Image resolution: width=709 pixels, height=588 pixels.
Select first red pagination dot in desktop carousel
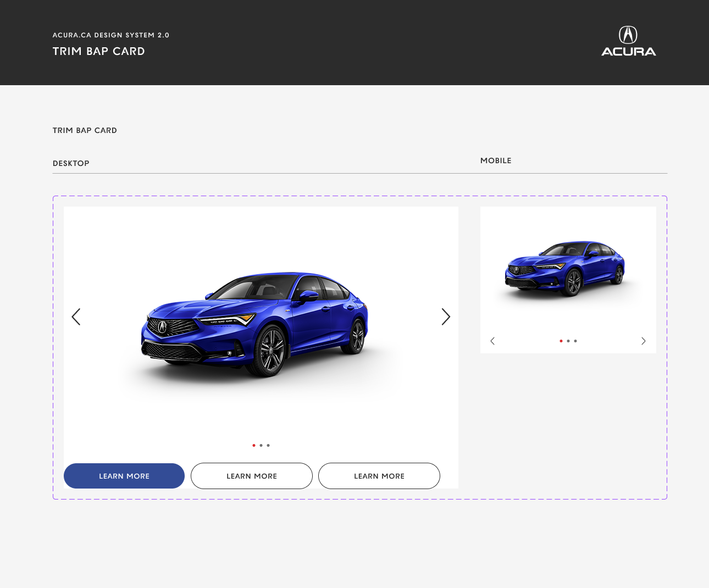(254, 446)
